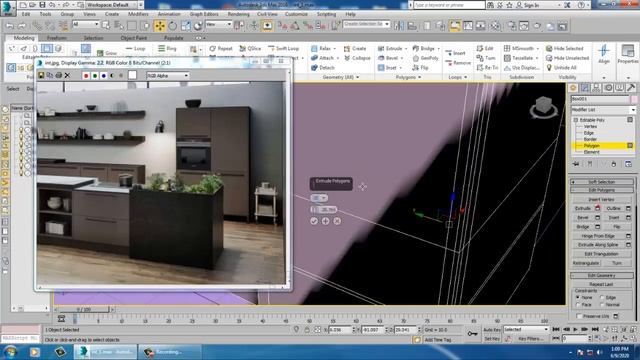This screenshot has width=640, height=360.
Task: Open the View reference coordinate dropdown
Action: [x=218, y=24]
